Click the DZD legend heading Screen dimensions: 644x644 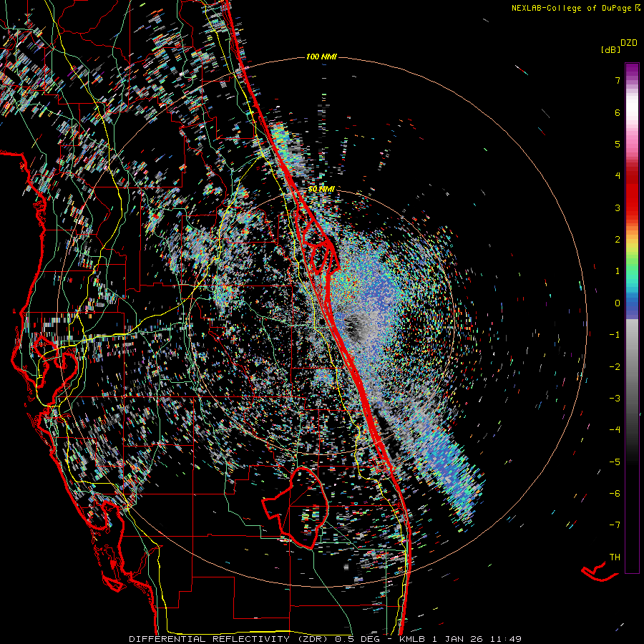tap(628, 43)
